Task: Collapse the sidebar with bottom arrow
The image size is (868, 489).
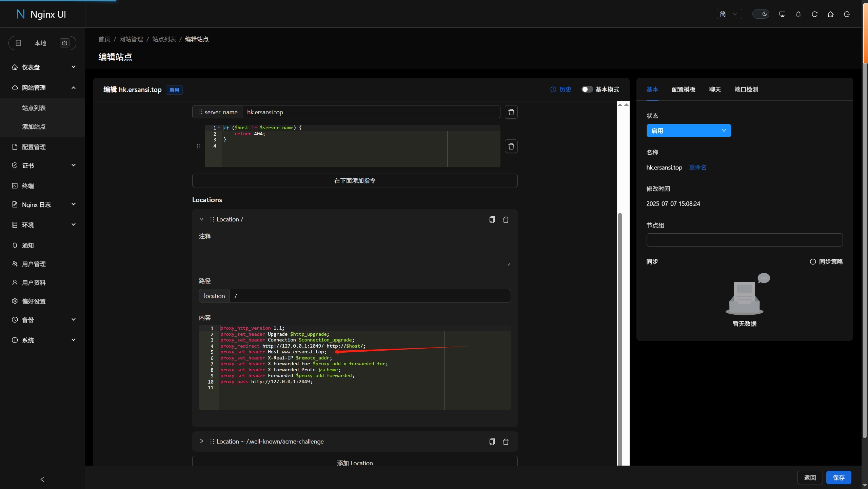Action: 42,479
